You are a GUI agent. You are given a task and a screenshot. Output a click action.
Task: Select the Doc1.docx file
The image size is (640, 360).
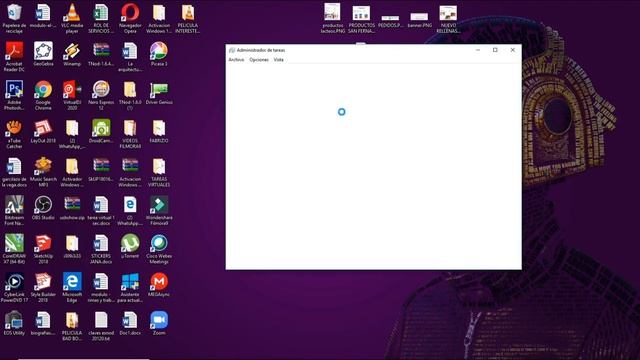130,323
